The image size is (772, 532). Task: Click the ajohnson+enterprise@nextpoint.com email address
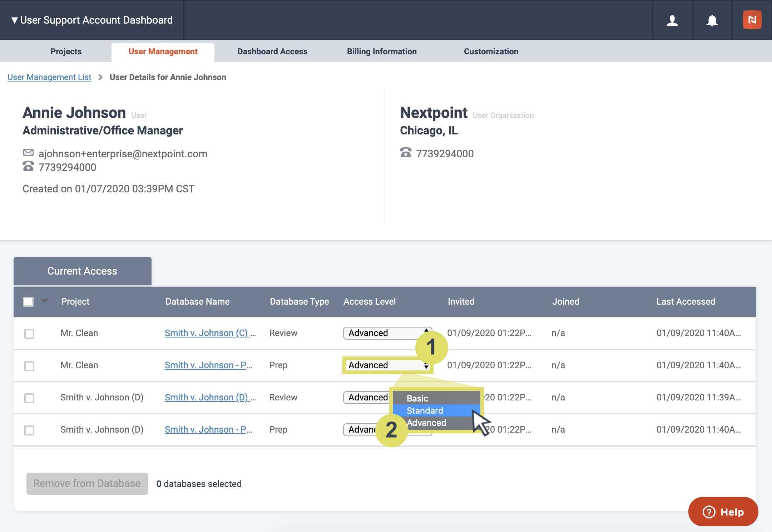pos(123,154)
